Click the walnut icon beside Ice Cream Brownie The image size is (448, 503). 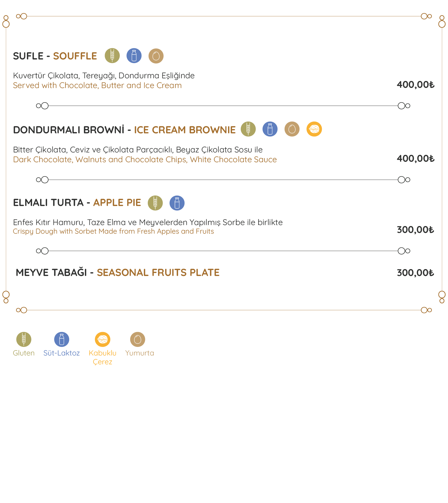tap(314, 129)
